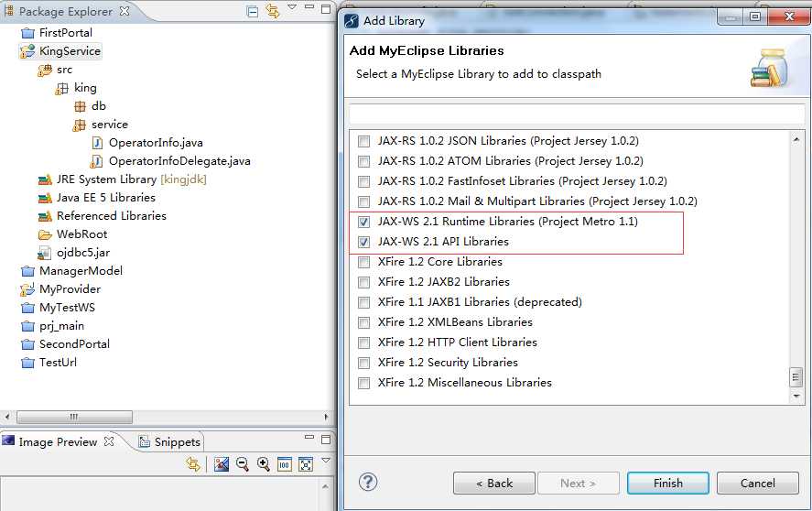Click the Finish button

tap(668, 483)
